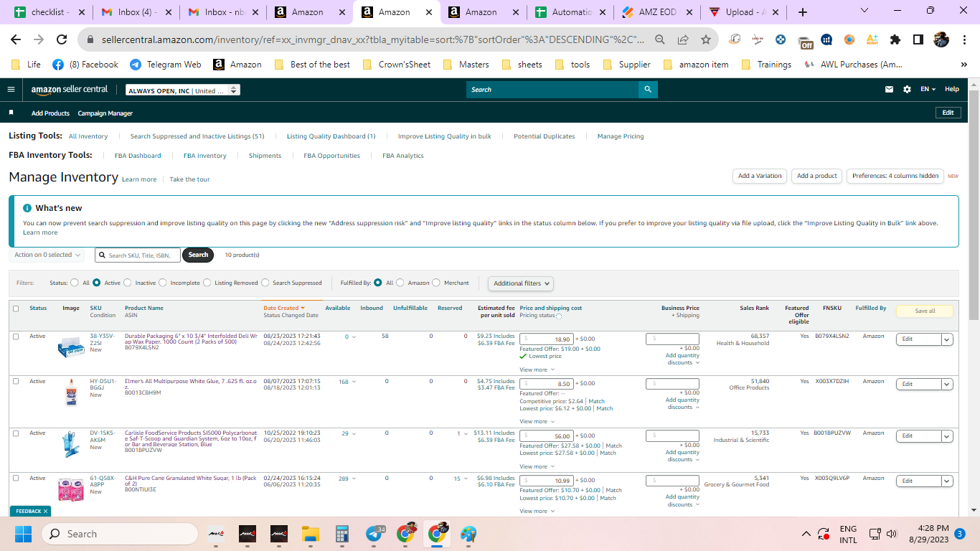Click in the 'Search SKU, Title, ISBN' field
980x551 pixels.
[x=138, y=255]
